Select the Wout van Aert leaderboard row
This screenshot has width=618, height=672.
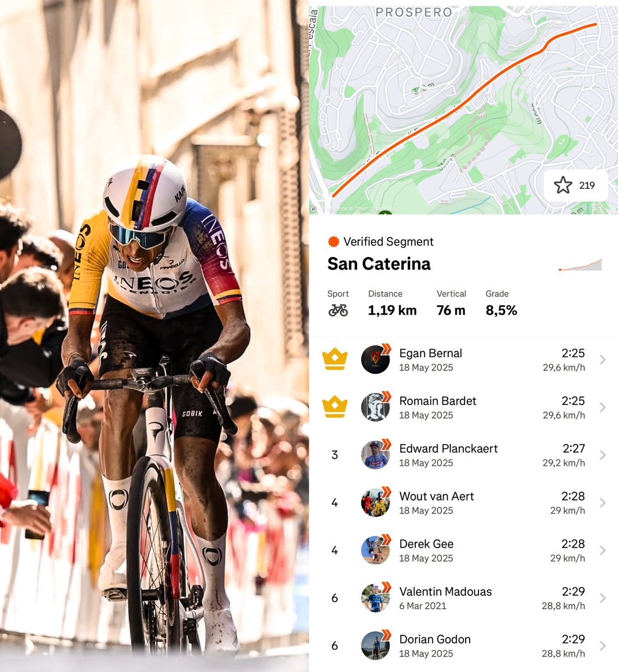tap(464, 502)
